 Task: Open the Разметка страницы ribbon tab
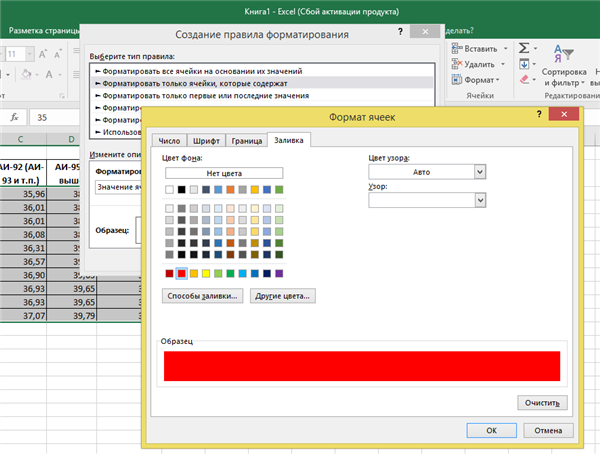coord(44,31)
